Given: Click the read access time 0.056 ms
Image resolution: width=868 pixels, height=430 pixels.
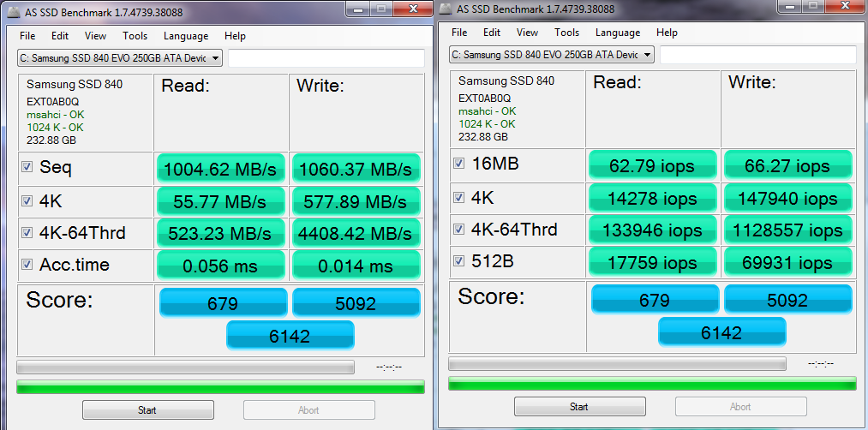Looking at the screenshot, I should tap(221, 265).
